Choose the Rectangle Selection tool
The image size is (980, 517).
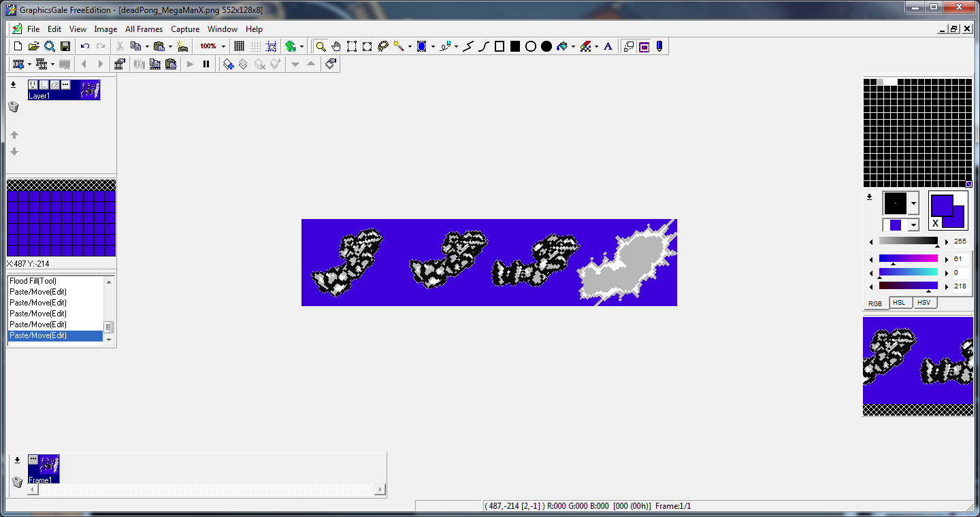click(x=352, y=46)
